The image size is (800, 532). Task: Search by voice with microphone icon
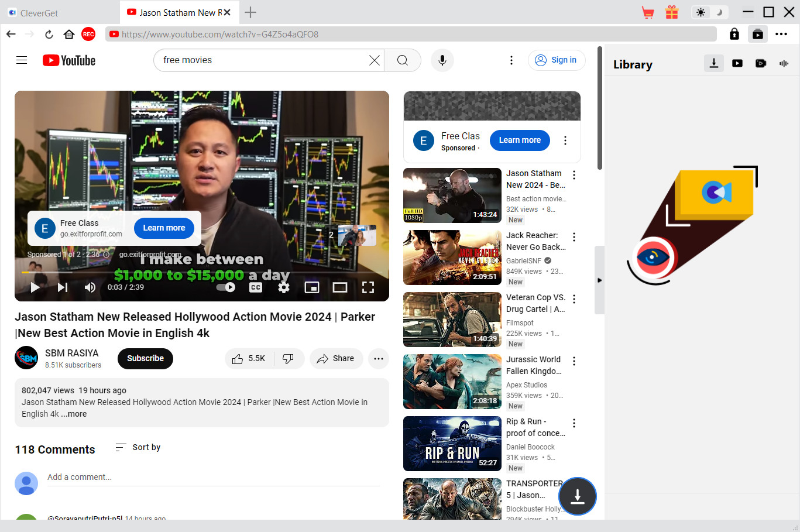click(442, 60)
